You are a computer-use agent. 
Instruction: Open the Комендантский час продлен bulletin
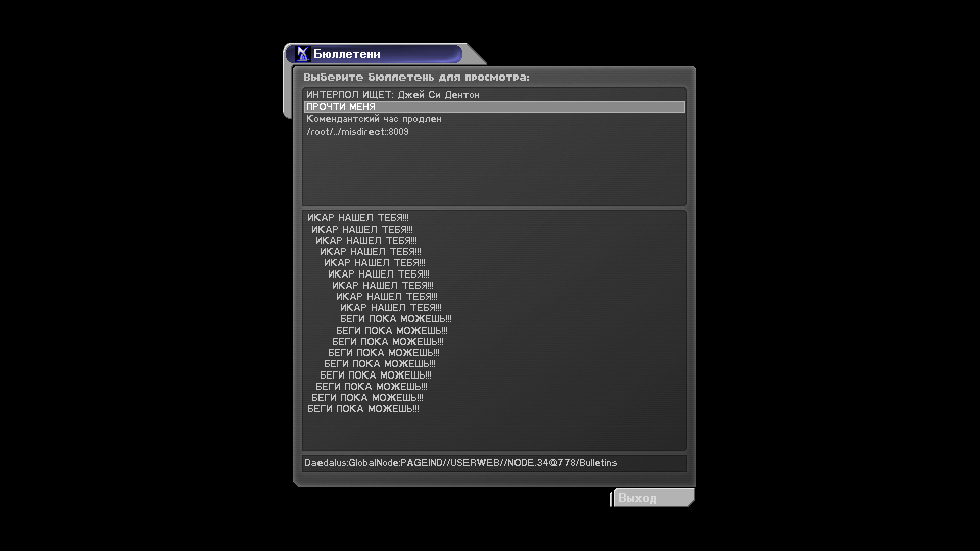374,119
